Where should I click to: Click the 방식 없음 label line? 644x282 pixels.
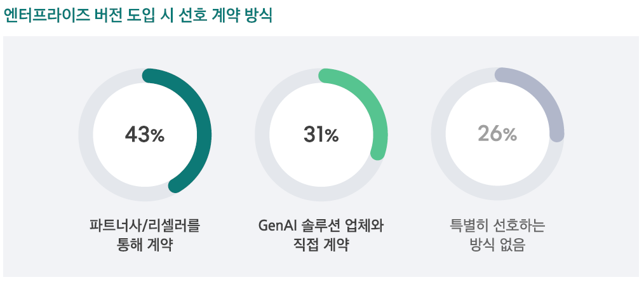point(497,245)
